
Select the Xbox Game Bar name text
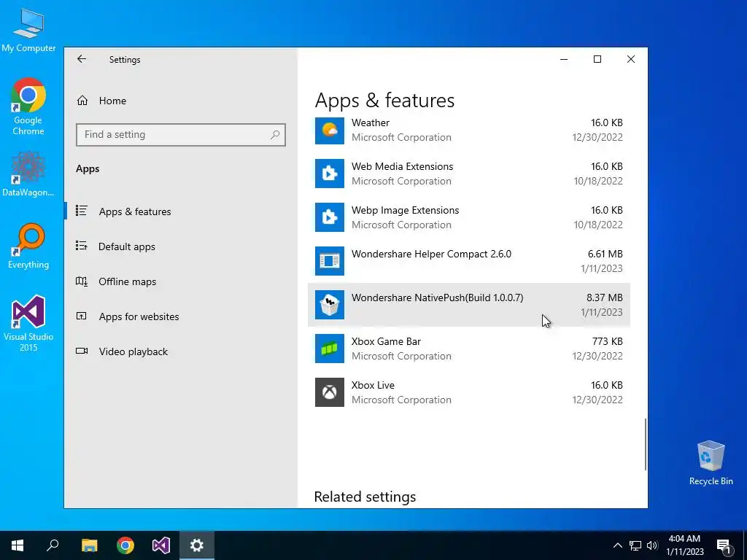click(x=386, y=341)
